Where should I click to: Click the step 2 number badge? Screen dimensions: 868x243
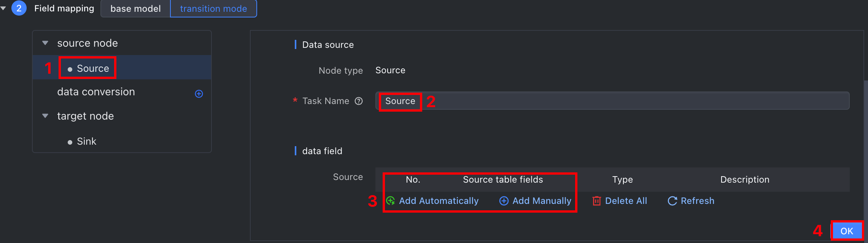click(19, 8)
